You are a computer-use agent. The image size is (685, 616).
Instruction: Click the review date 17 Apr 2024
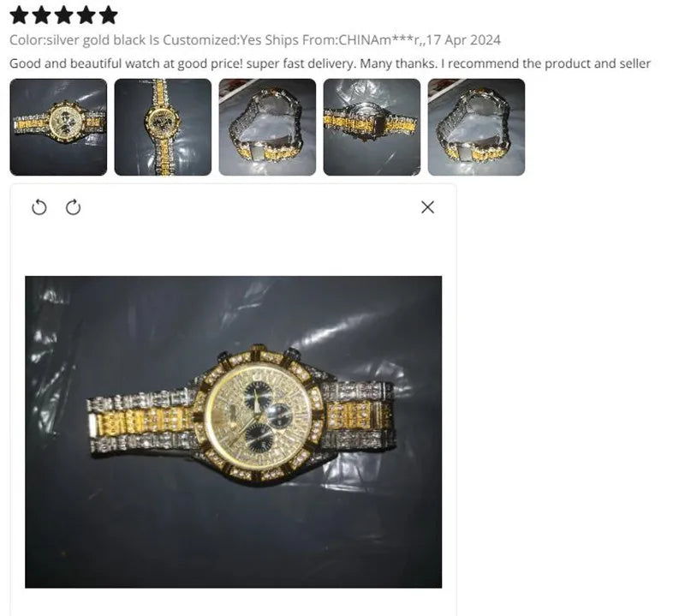(x=463, y=40)
